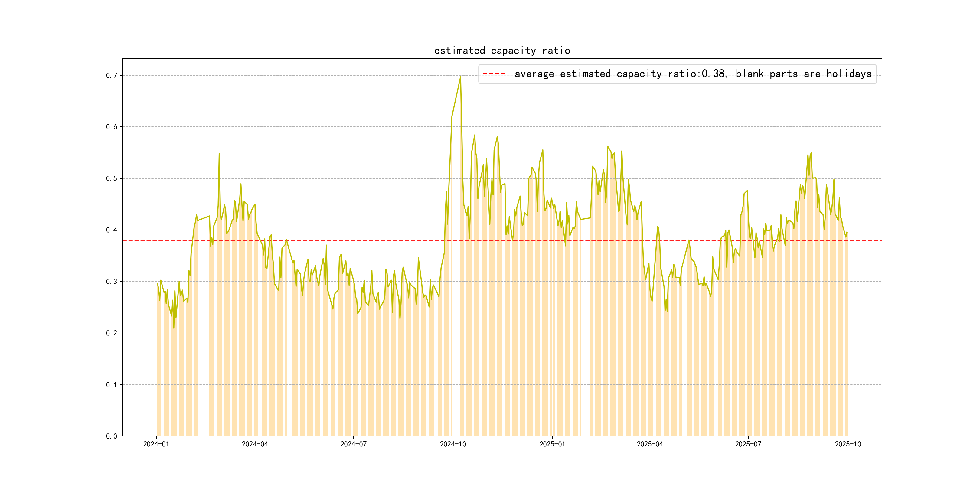Click the 0.6 y-axis tick label

(112, 127)
